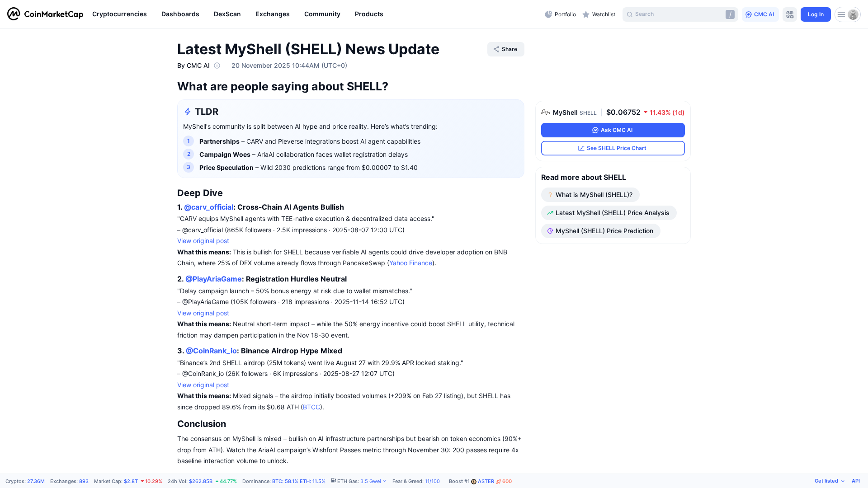This screenshot has height=488, width=868.
Task: Open the Exchanges menu
Action: click(x=272, y=14)
